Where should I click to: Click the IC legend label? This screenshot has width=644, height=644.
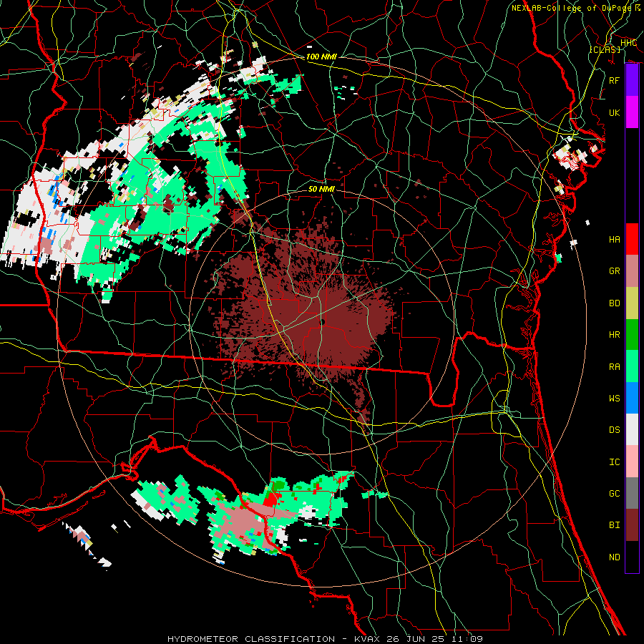coord(615,462)
